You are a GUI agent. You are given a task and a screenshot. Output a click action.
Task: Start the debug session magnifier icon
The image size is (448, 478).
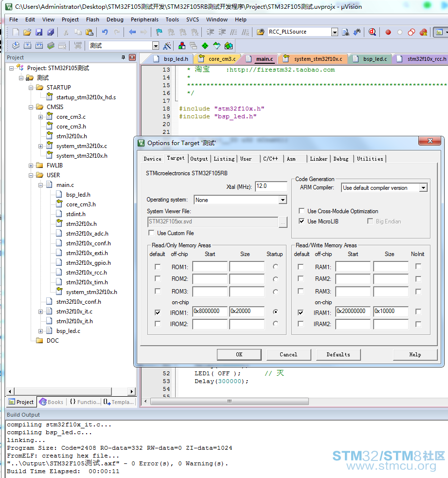click(x=372, y=32)
